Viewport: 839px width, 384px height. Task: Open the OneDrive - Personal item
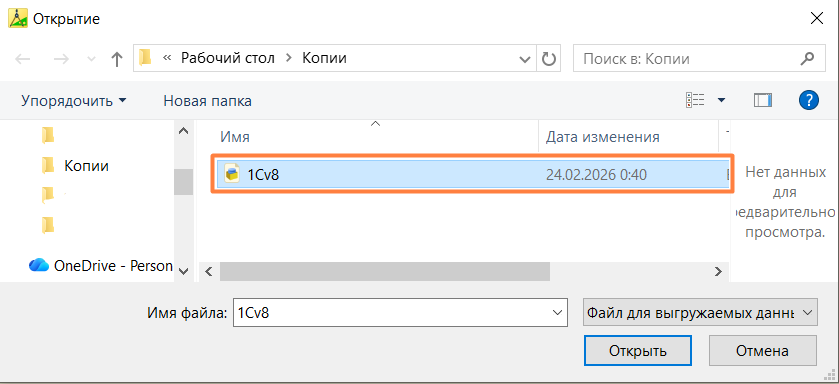[x=101, y=265]
